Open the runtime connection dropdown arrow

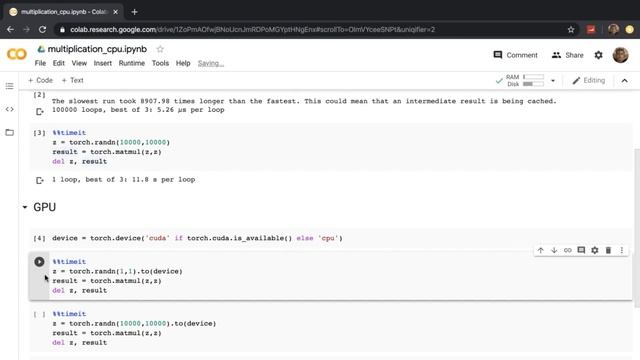pos(553,81)
